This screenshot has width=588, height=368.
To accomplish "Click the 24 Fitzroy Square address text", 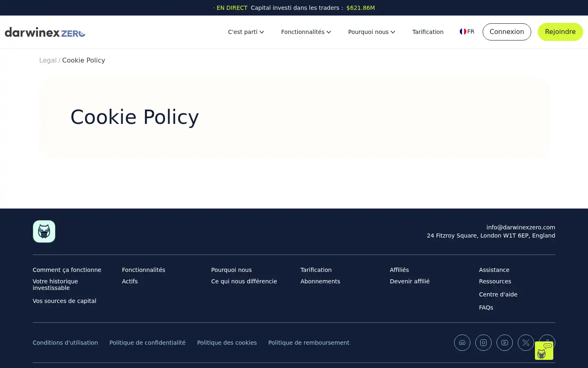I will (491, 236).
